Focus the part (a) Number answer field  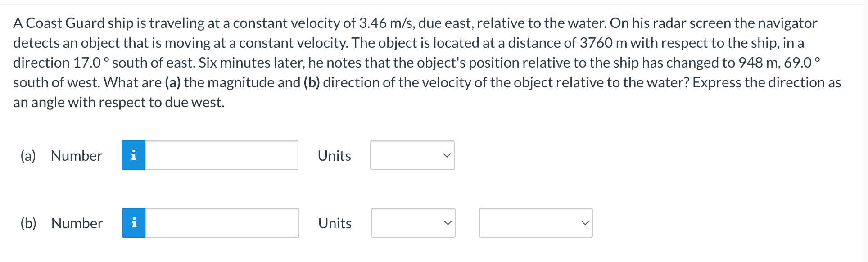(x=222, y=155)
